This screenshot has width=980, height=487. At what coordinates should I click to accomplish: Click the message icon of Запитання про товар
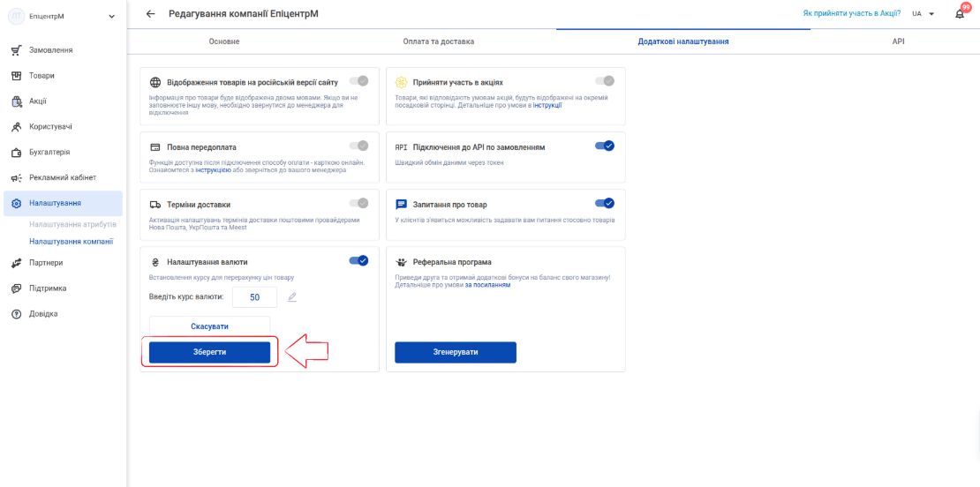[401, 205]
